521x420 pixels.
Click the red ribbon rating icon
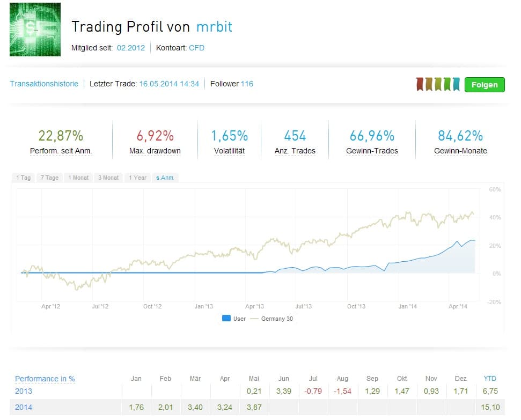tap(420, 84)
